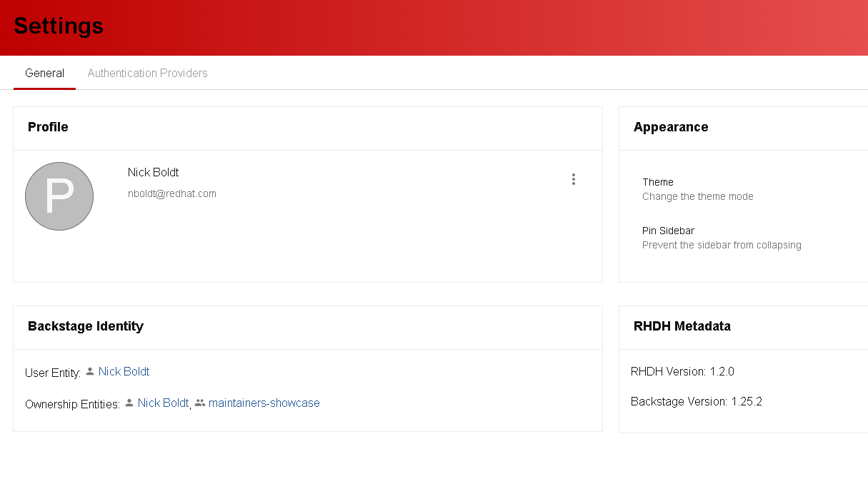The image size is (868, 484).
Task: Click the user icon beside User Entity
Action: (90, 371)
